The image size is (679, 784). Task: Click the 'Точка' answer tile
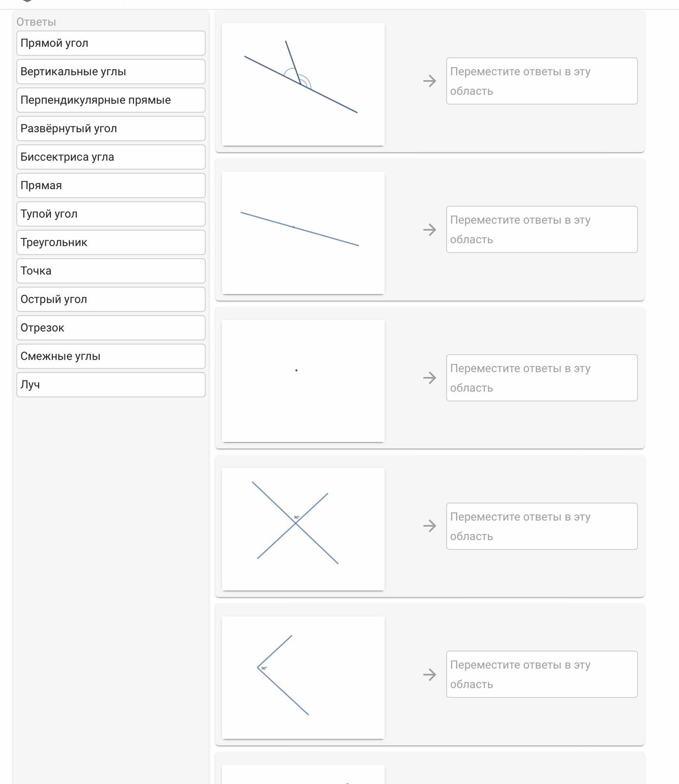[x=111, y=271]
